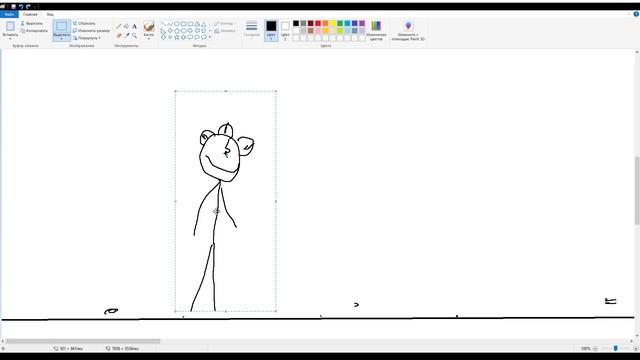Select the Eraser tool
Image resolution: width=640 pixels, height=360 pixels.
click(x=119, y=36)
